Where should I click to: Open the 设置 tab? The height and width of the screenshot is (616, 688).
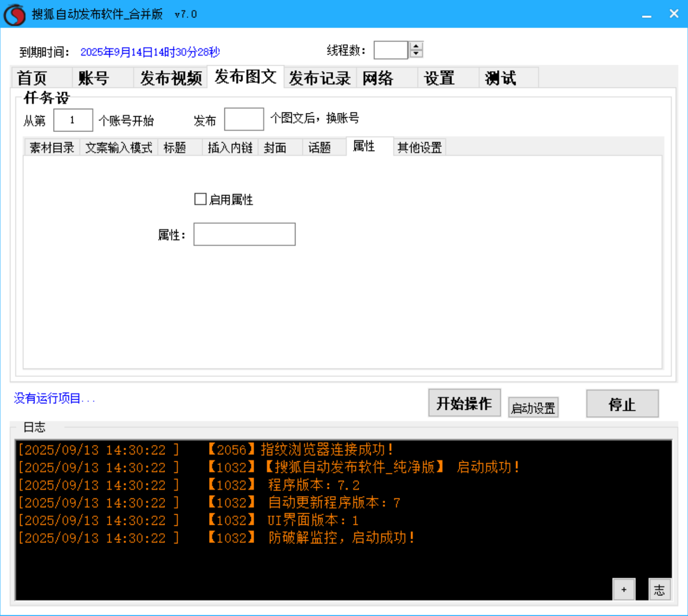[x=439, y=77]
